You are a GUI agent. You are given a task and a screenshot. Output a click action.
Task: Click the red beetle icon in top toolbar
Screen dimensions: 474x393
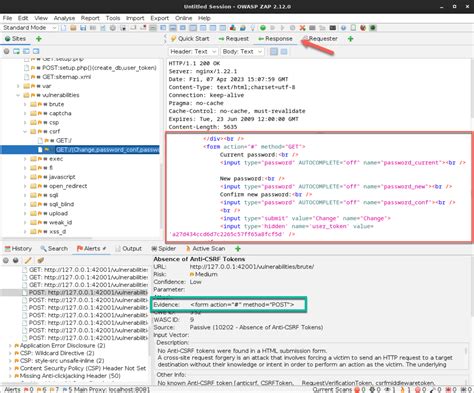[x=363, y=28]
